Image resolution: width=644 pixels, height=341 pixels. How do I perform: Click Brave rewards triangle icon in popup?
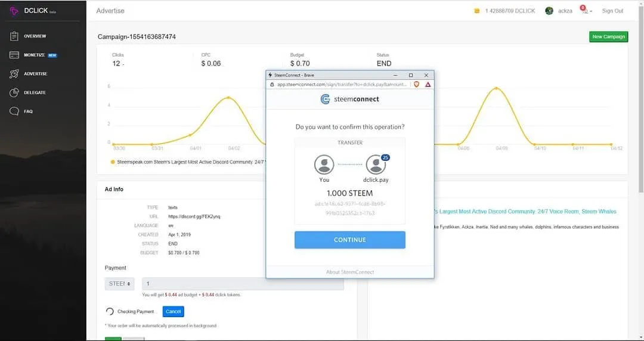pos(428,84)
